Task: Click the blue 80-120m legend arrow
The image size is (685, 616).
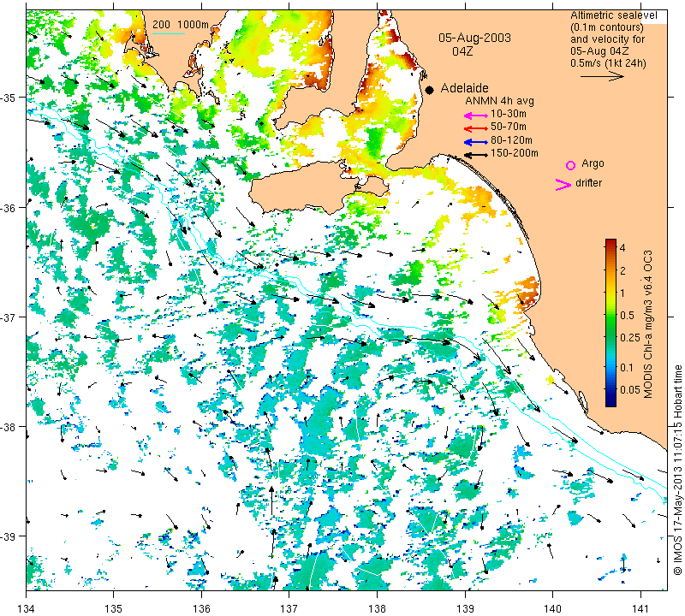Action: pyautogui.click(x=476, y=142)
